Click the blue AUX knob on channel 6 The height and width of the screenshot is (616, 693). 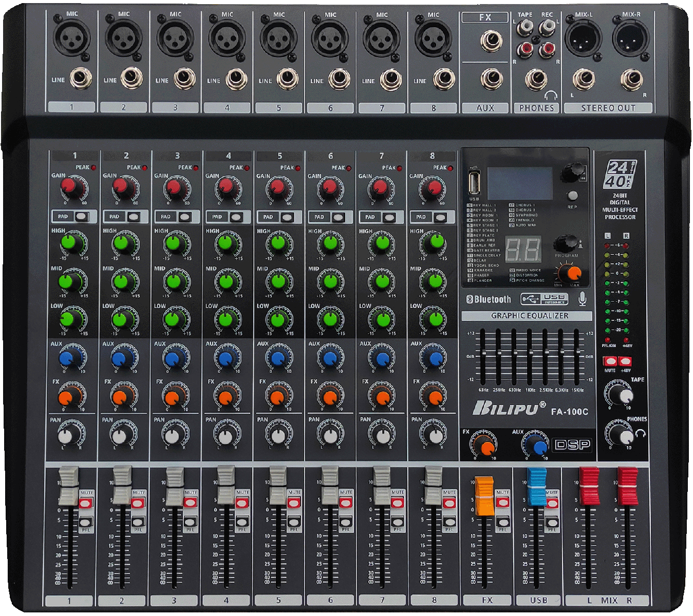click(330, 358)
